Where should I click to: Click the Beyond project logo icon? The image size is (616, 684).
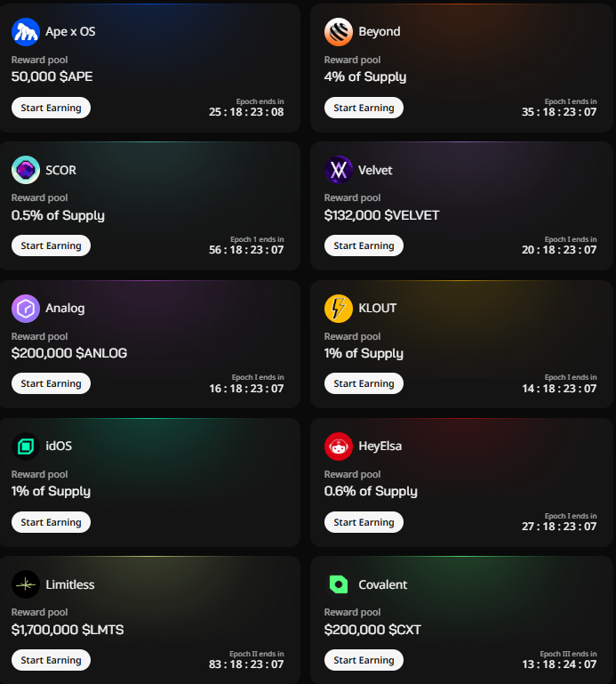(x=338, y=32)
